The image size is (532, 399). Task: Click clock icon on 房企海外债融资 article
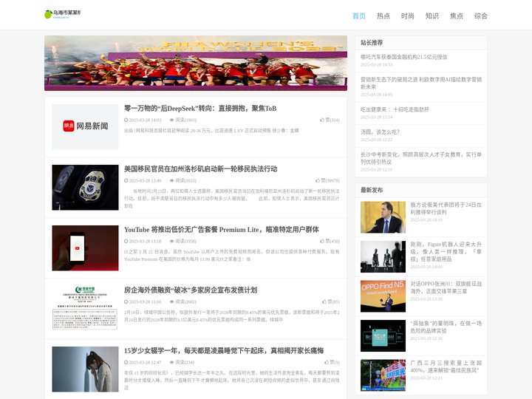click(126, 301)
